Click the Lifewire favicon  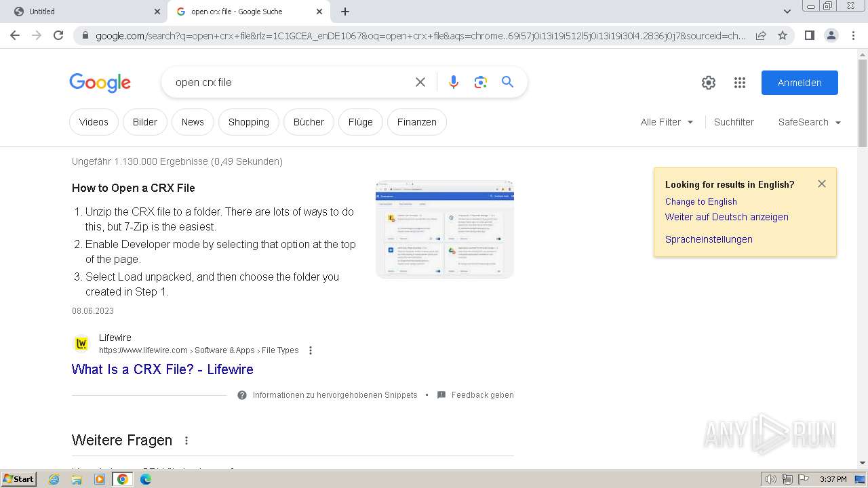81,344
